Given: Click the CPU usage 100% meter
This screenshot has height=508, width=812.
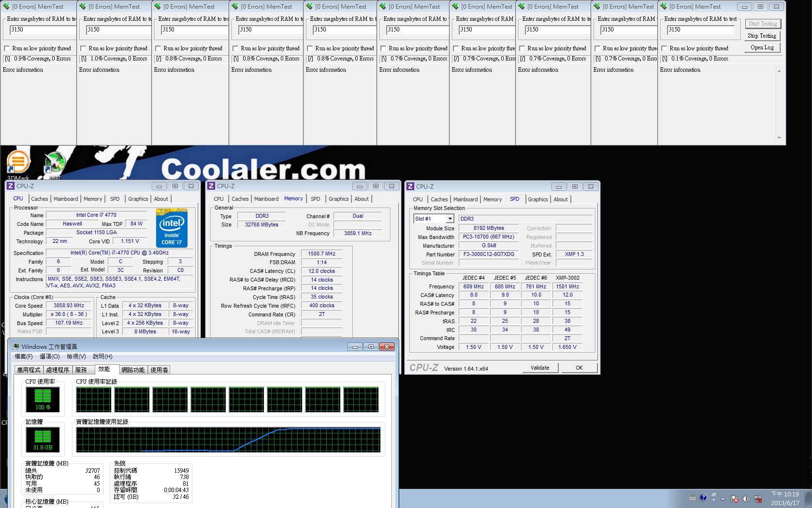Looking at the screenshot, I should point(43,399).
